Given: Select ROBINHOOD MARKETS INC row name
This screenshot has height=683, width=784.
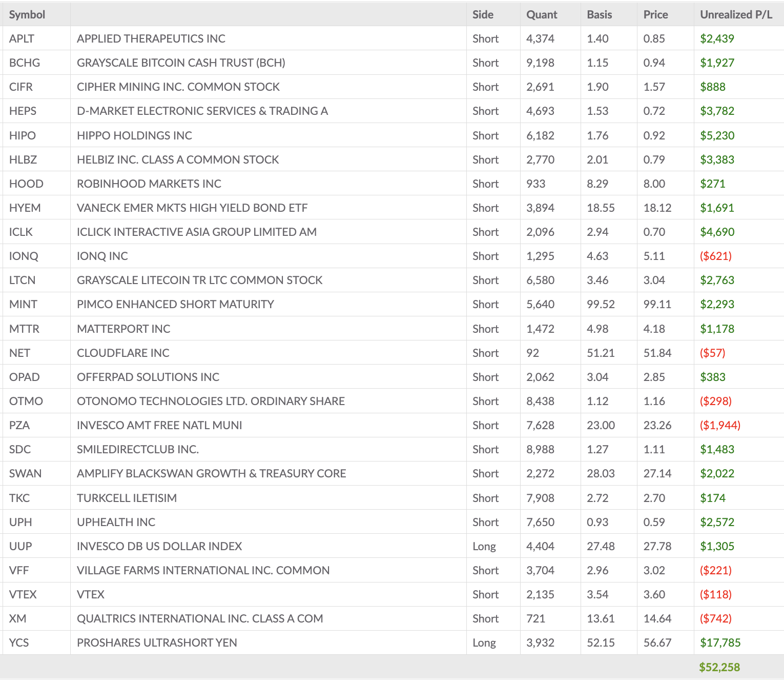Looking at the screenshot, I should coord(149,184).
